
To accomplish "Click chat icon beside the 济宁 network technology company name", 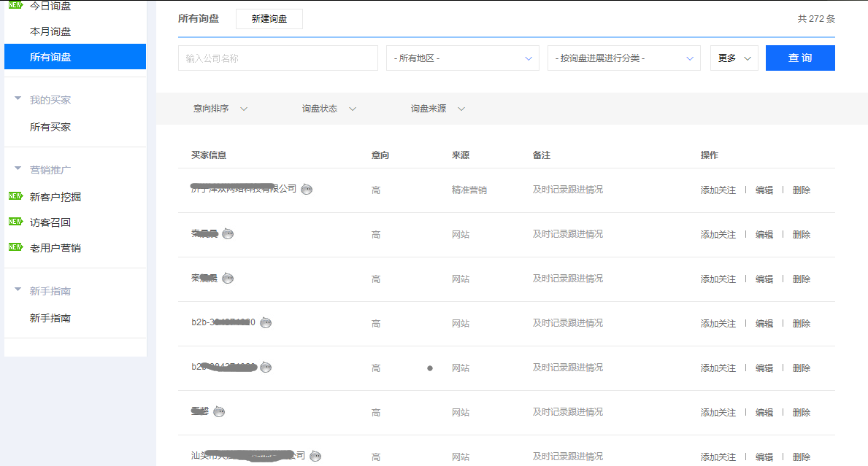I will (307, 190).
